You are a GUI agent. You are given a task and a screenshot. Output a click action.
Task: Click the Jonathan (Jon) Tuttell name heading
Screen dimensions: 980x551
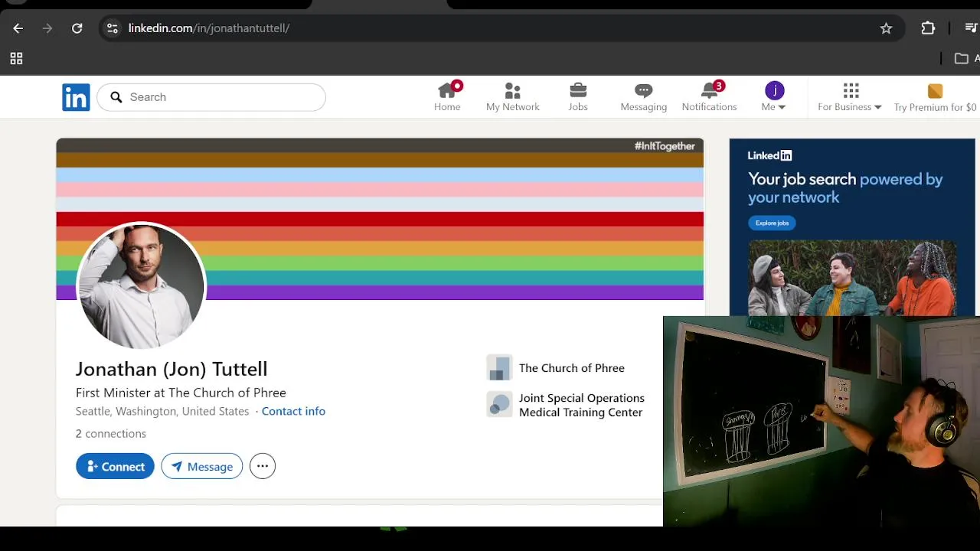point(171,369)
